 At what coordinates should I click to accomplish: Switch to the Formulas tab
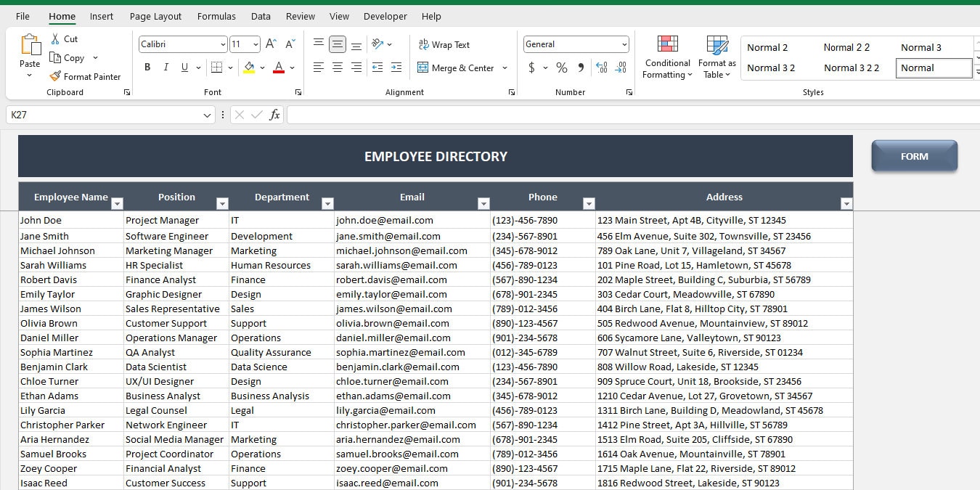tap(216, 16)
